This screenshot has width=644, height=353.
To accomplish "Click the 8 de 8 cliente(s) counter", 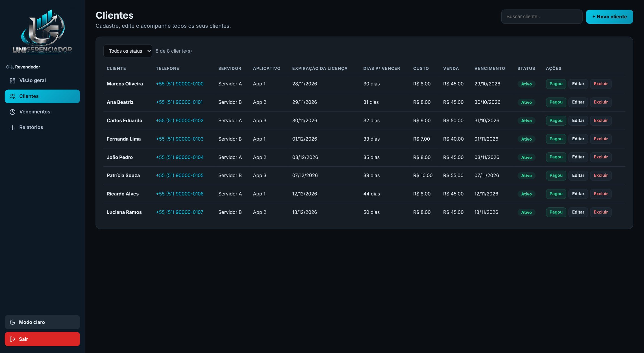I will 174,51.
